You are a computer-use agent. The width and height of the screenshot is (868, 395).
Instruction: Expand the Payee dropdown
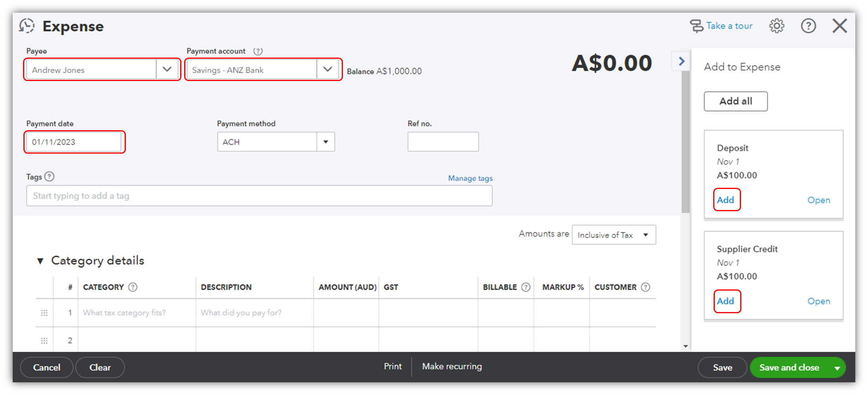167,69
